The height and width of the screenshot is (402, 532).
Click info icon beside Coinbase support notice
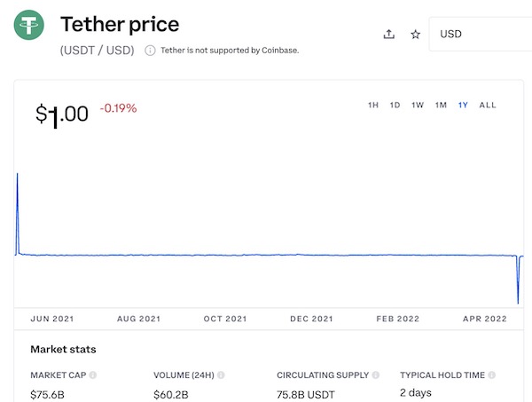[x=150, y=51]
